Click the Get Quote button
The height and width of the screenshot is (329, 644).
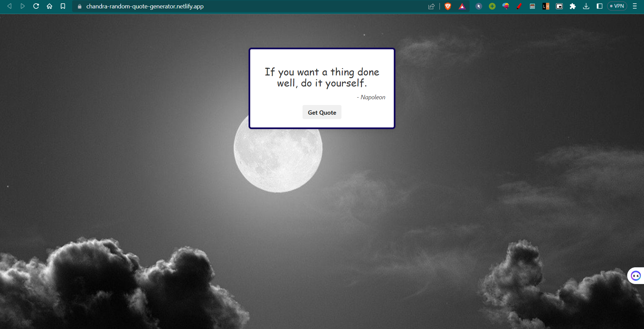[x=322, y=112]
